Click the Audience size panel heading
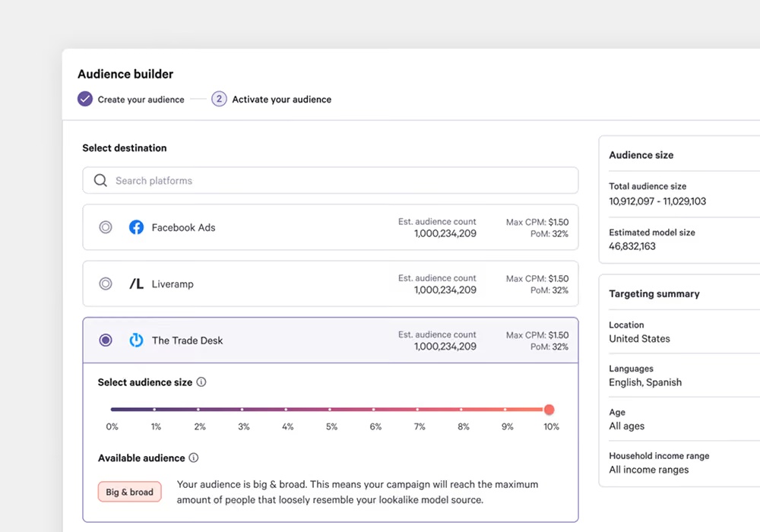Screen dimensions: 760x532 641,155
